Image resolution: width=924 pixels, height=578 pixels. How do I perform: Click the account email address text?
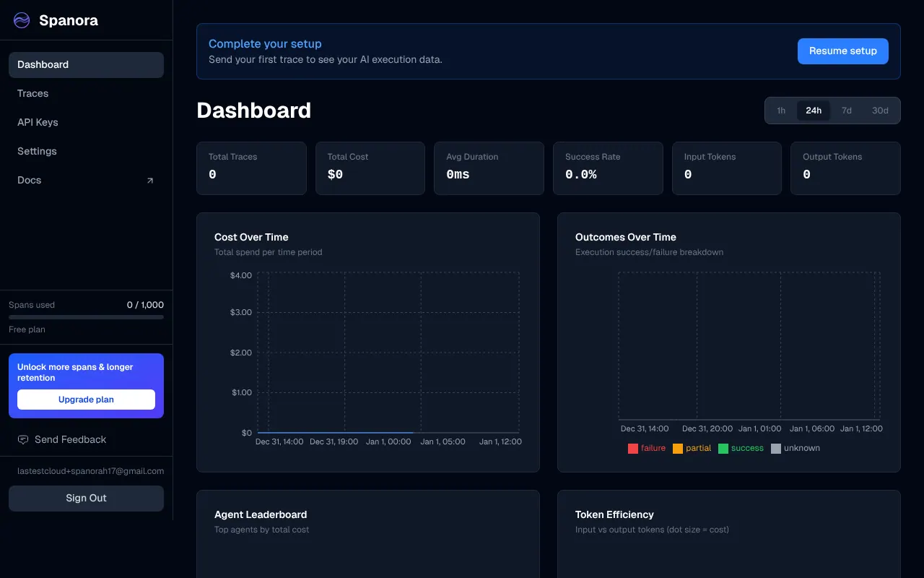click(90, 471)
